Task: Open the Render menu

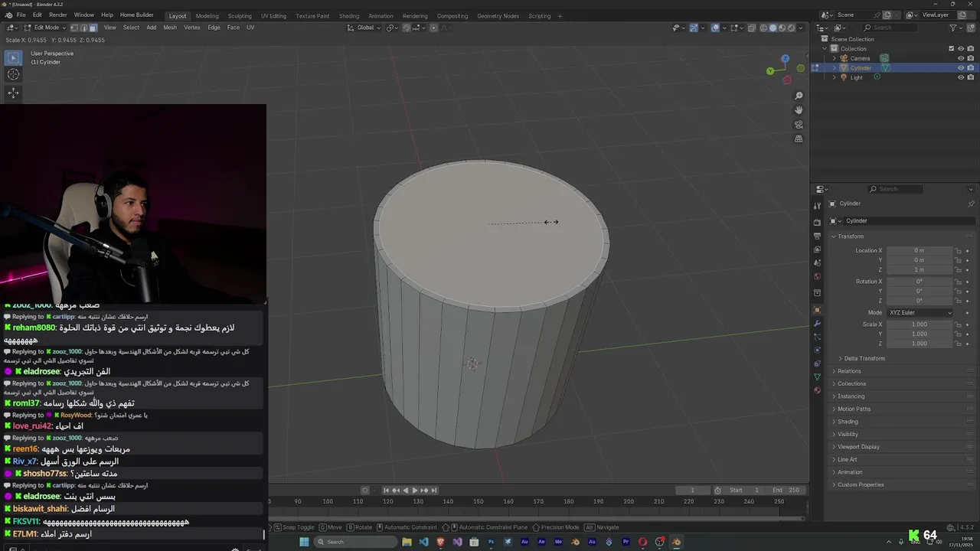Action: (57, 15)
